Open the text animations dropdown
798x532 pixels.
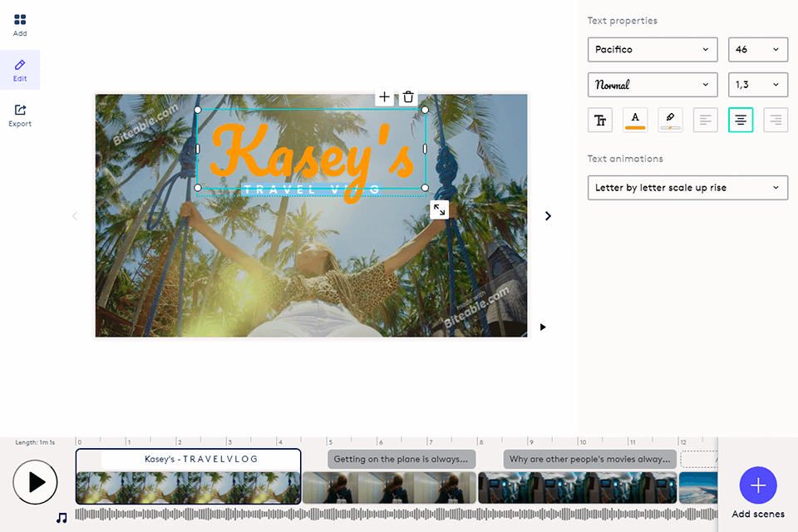(x=687, y=188)
